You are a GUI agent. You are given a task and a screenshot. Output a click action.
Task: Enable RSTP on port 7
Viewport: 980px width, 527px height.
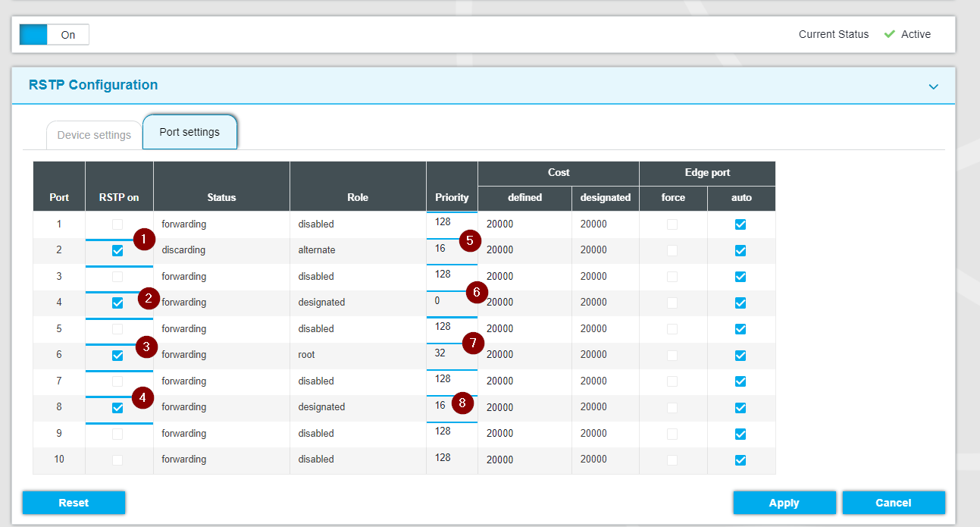117,381
